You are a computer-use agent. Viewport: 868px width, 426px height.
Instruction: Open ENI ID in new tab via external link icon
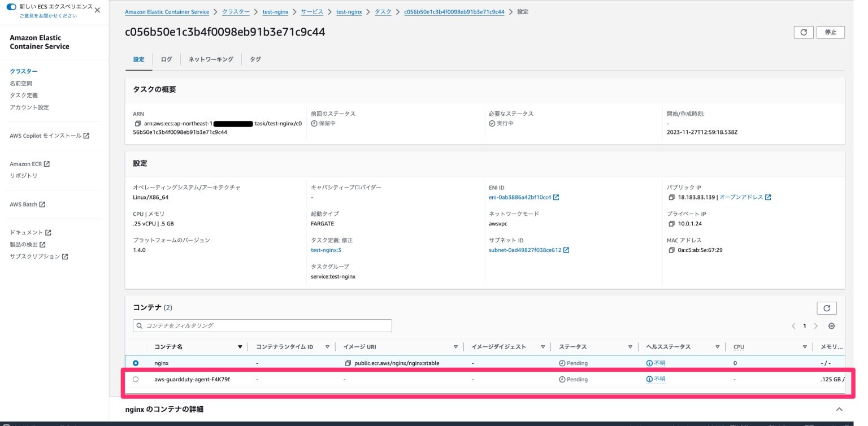coord(556,197)
